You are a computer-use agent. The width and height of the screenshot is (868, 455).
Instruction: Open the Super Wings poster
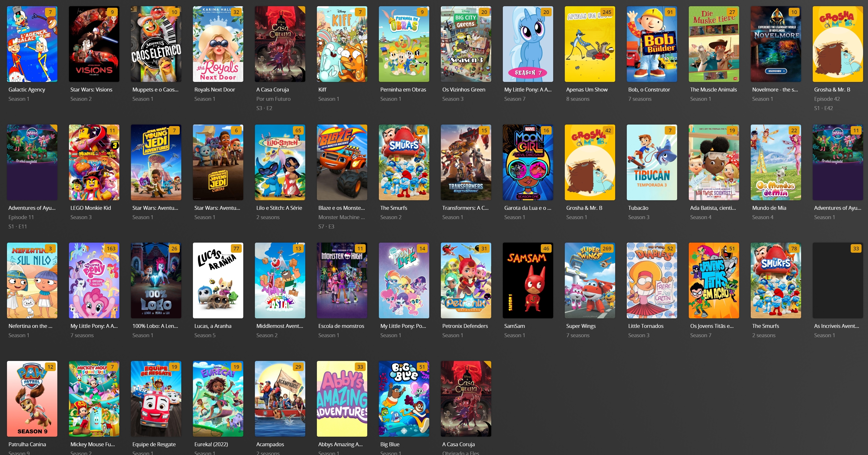click(590, 280)
